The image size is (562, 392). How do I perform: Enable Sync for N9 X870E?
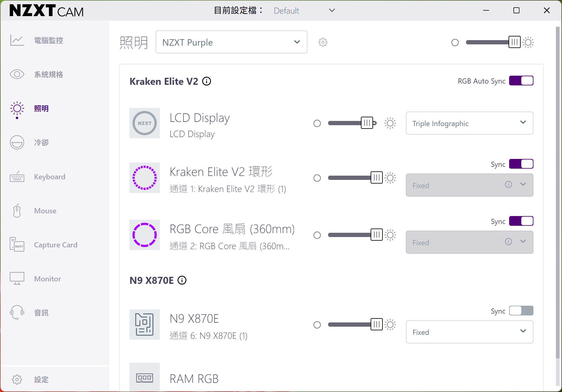coord(521,311)
